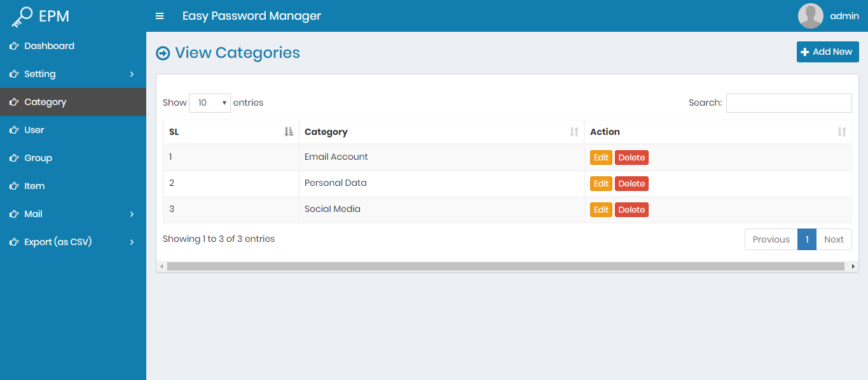The width and height of the screenshot is (868, 380).
Task: Click the Category column sort arrows
Action: pyautogui.click(x=574, y=132)
